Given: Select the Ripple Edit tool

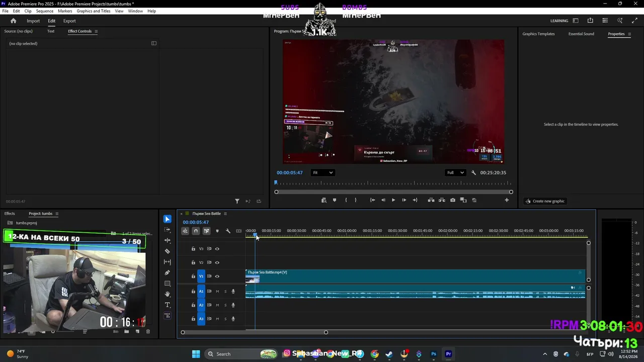Looking at the screenshot, I should coord(168,240).
